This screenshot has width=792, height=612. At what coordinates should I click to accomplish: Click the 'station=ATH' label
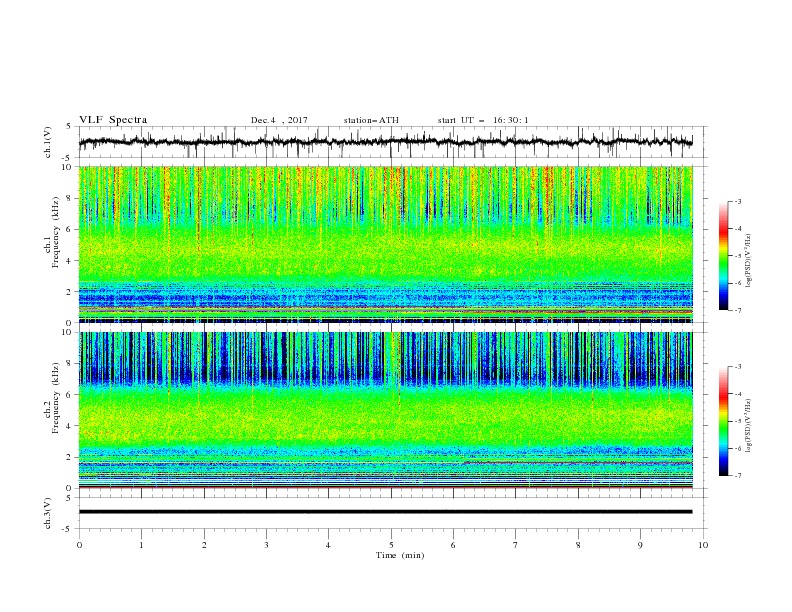(371, 120)
